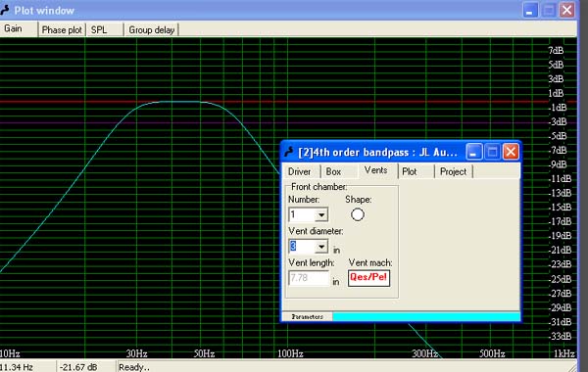Click the Plot window title bar app icon
Image resolution: width=588 pixels, height=372 pixels.
pyautogui.click(x=5, y=10)
